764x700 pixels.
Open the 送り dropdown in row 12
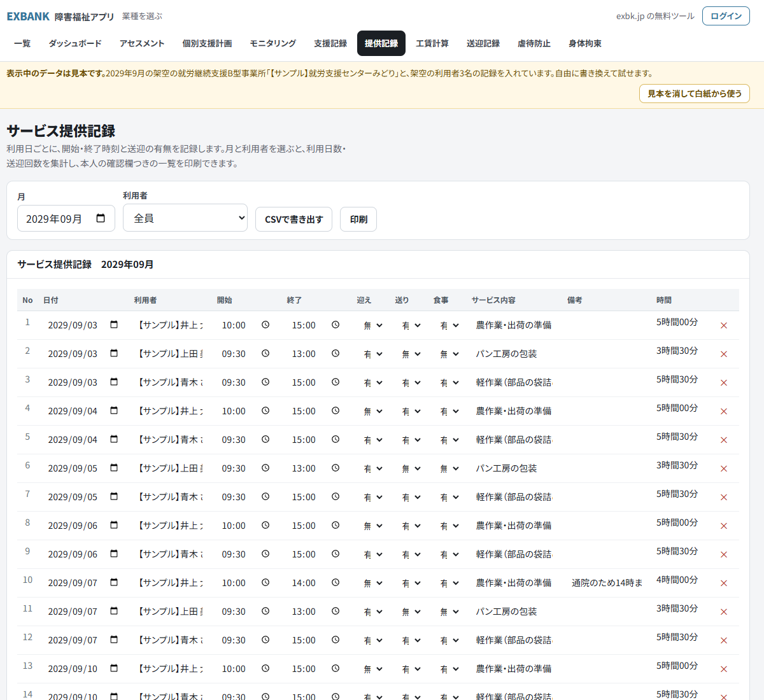(411, 640)
